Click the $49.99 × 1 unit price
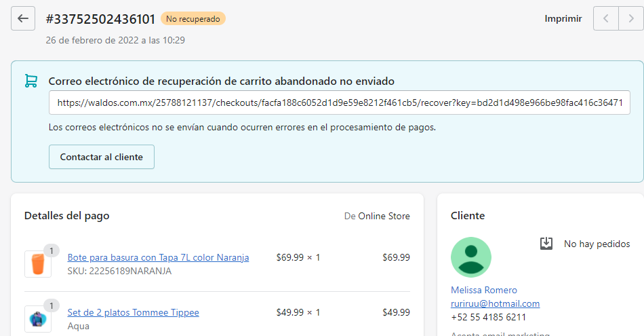Screen dimensions: 644x336 pyautogui.click(x=298, y=312)
